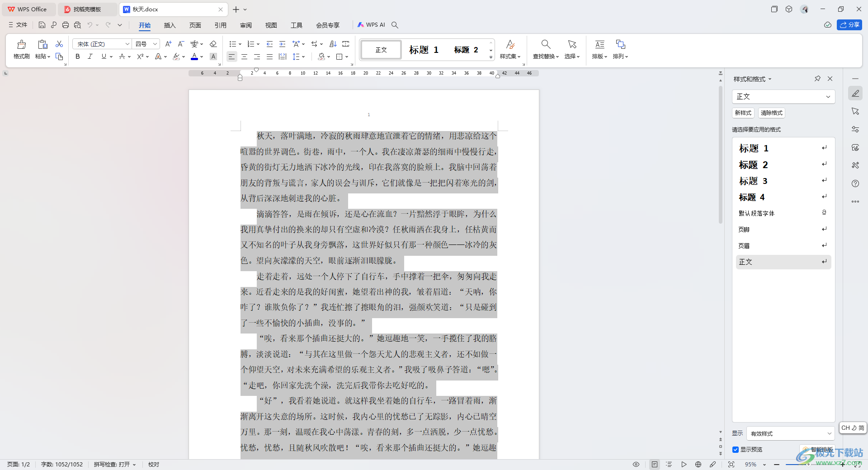868x470 pixels.
Task: Set left text alignment
Action: 231,56
